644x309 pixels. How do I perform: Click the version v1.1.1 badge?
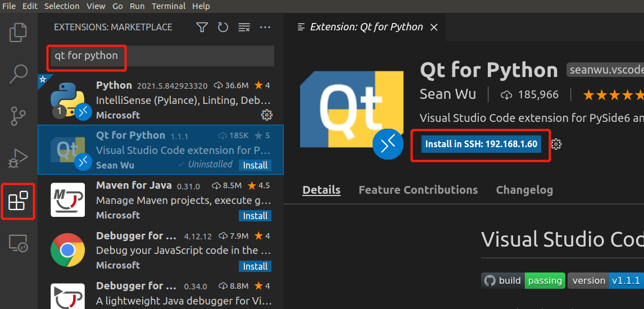(605, 281)
